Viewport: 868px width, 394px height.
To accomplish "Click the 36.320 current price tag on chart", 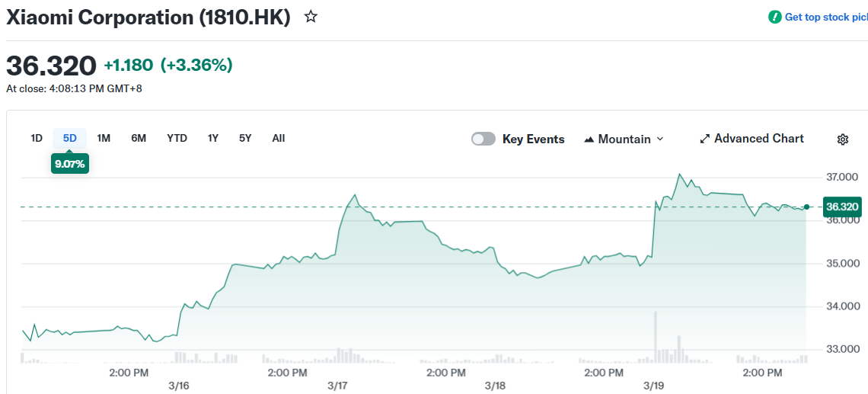I will (x=842, y=207).
